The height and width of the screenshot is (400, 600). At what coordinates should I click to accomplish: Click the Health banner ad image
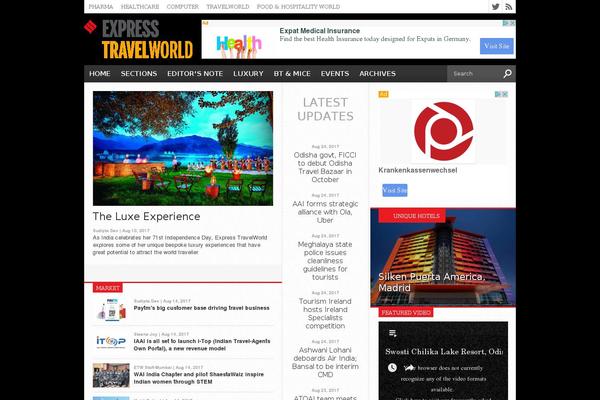point(239,45)
